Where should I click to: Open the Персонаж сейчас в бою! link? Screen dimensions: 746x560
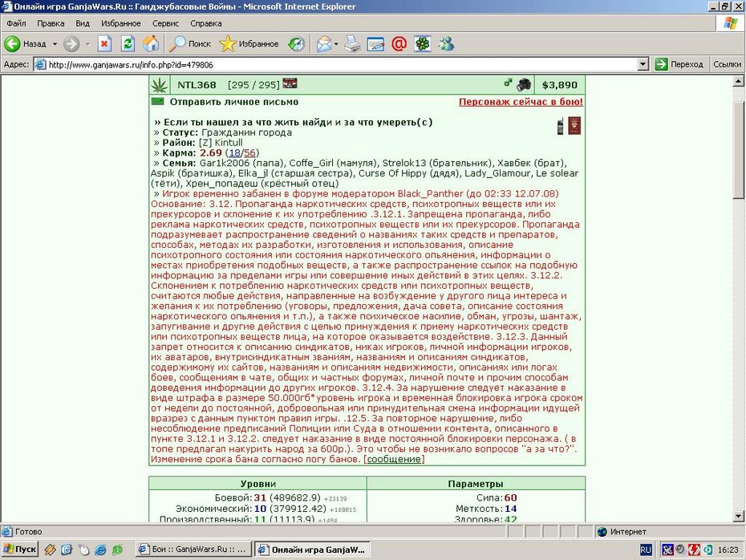click(x=521, y=102)
